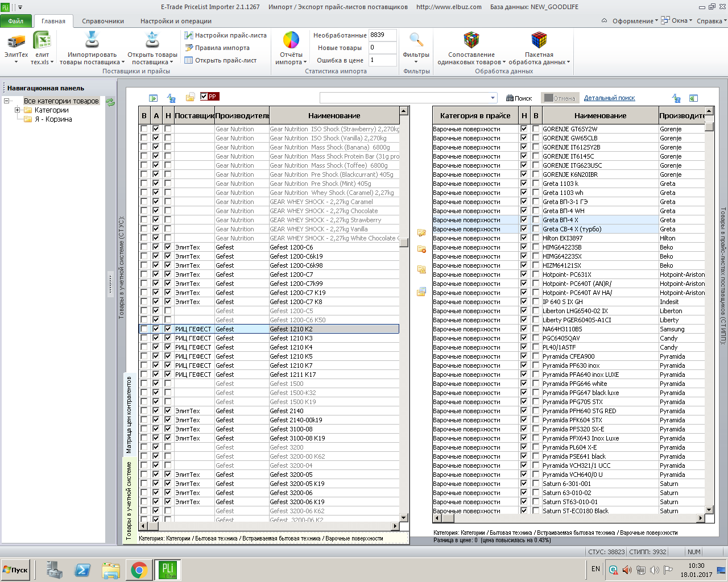Click Сопоставление одинаковых товаров cube icon
The width and height of the screenshot is (728, 582).
click(471, 40)
